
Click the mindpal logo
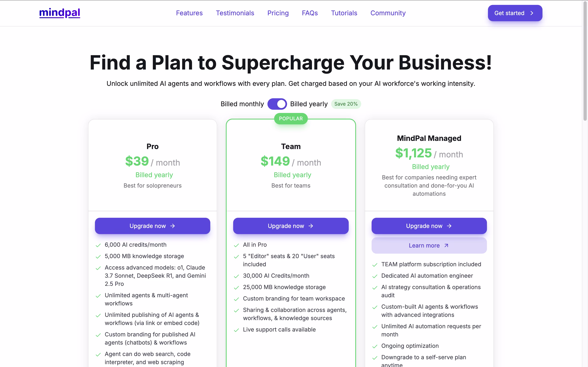coord(60,13)
